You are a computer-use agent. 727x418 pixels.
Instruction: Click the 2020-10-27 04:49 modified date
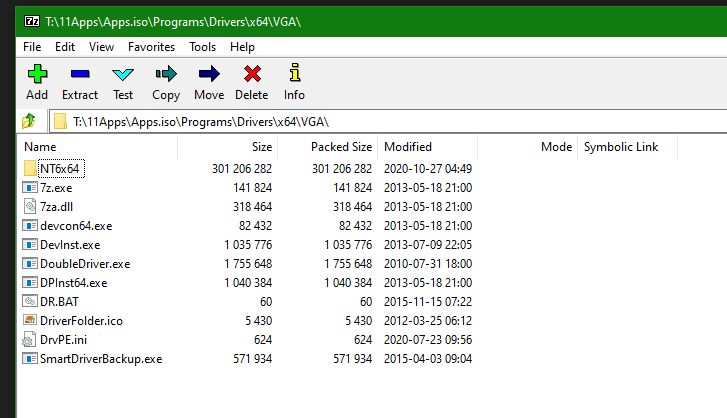point(428,169)
